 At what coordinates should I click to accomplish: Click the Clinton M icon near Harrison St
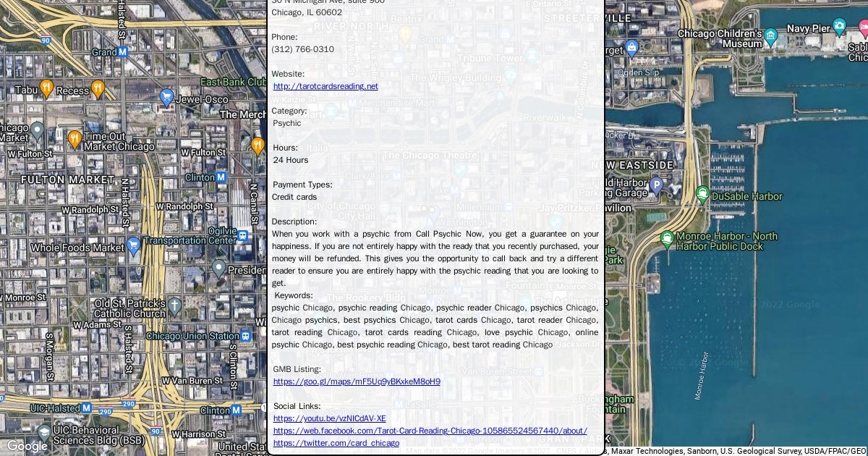pos(237,410)
